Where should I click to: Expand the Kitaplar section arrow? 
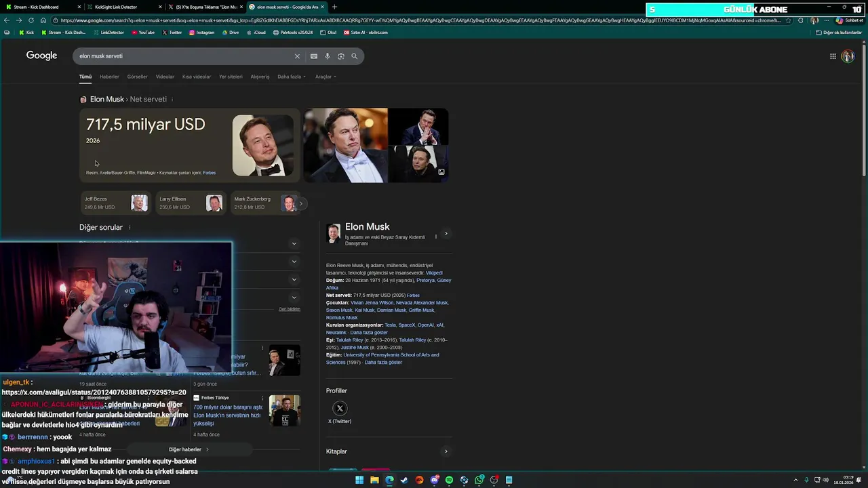[x=446, y=451]
